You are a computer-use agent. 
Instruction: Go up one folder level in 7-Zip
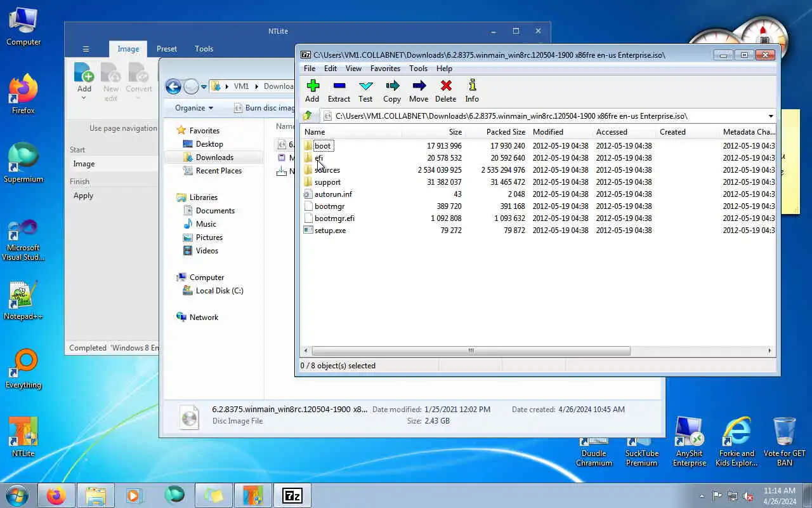(x=308, y=116)
